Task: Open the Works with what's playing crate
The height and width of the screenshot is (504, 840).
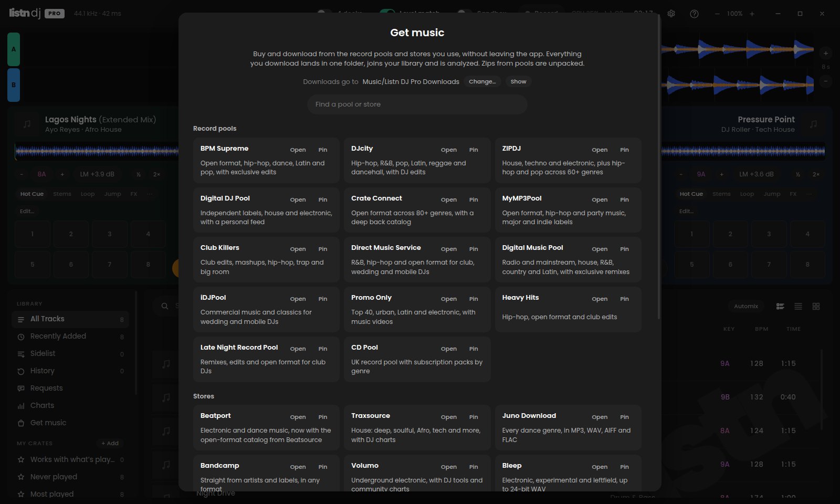Action: coord(70,459)
